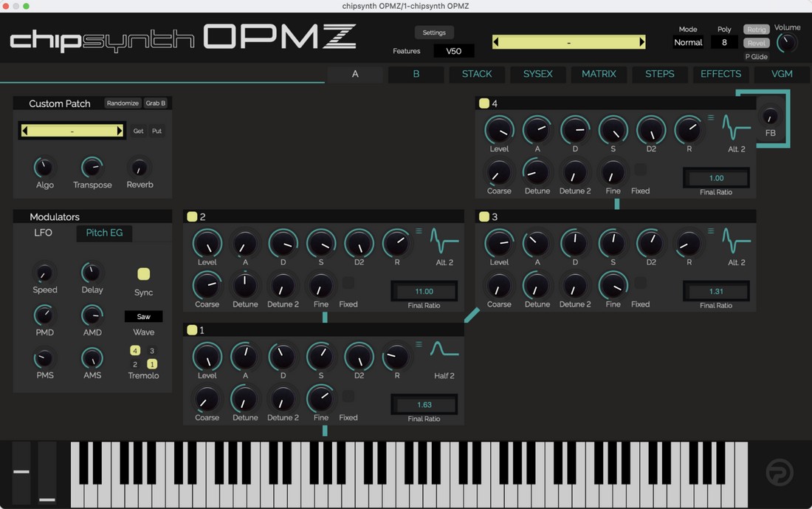Click the PMS knob
Screen dimensions: 812x509
(x=44, y=358)
